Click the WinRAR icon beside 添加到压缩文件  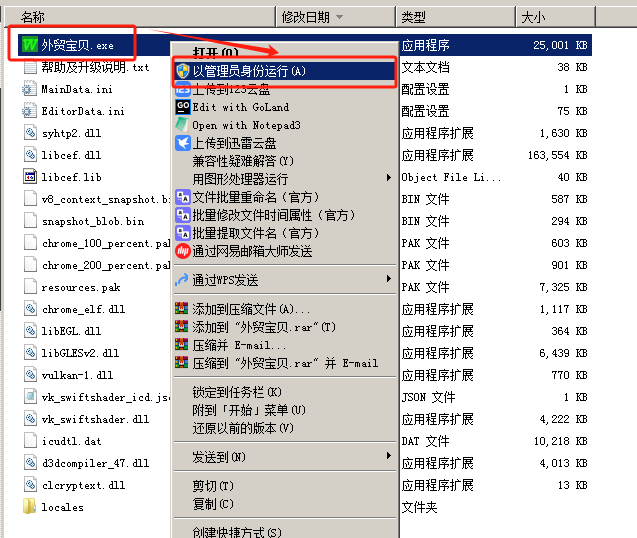coord(182,309)
